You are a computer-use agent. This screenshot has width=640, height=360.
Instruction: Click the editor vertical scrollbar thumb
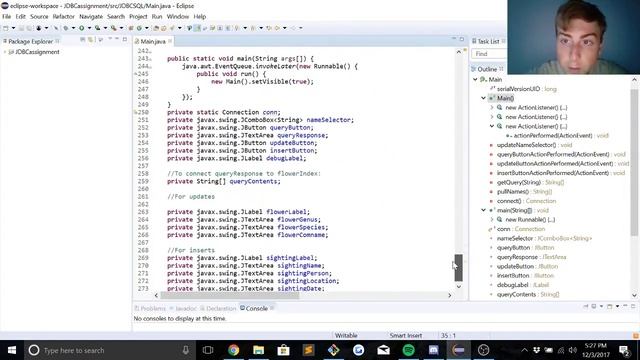(458, 268)
